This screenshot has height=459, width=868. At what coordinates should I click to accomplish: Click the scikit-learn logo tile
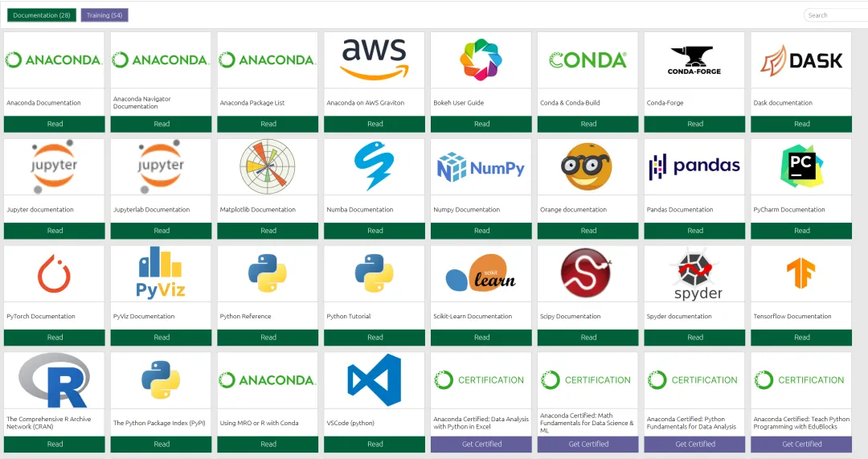(481, 273)
